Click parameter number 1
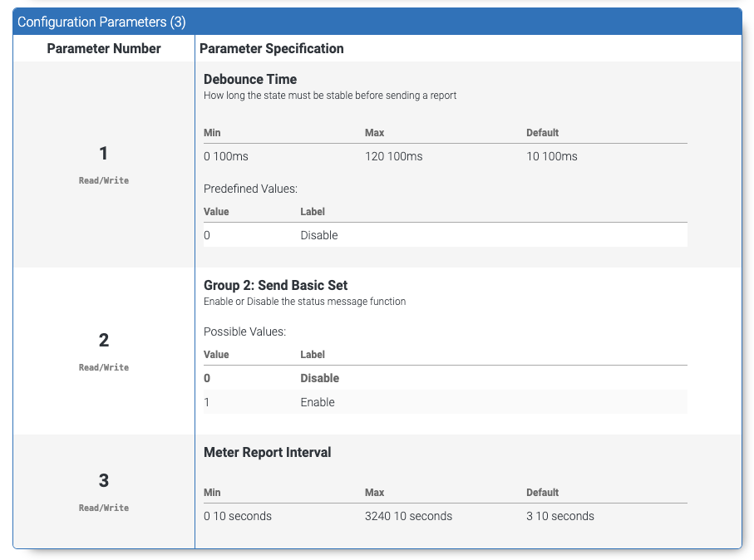This screenshot has height=560, width=754. click(x=104, y=154)
